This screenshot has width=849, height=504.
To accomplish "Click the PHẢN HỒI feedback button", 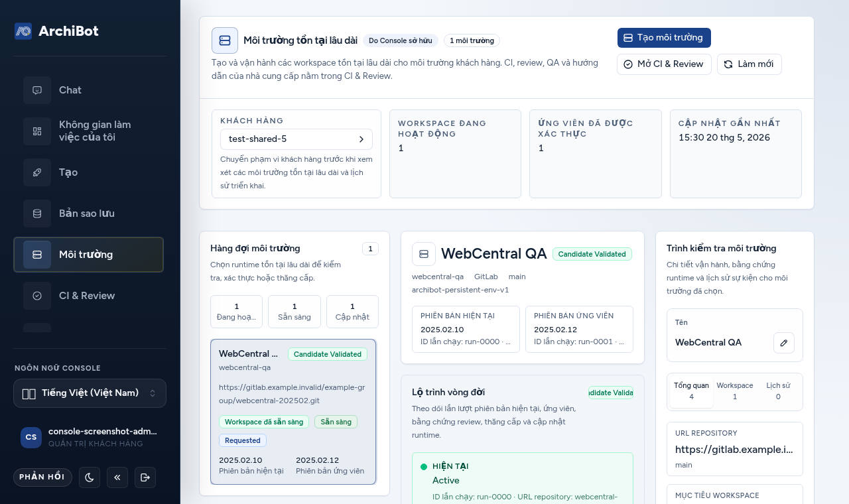I will click(42, 477).
